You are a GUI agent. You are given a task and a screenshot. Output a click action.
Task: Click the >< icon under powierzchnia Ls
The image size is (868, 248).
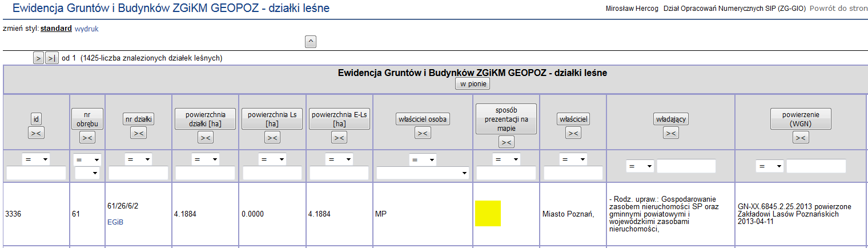272,138
